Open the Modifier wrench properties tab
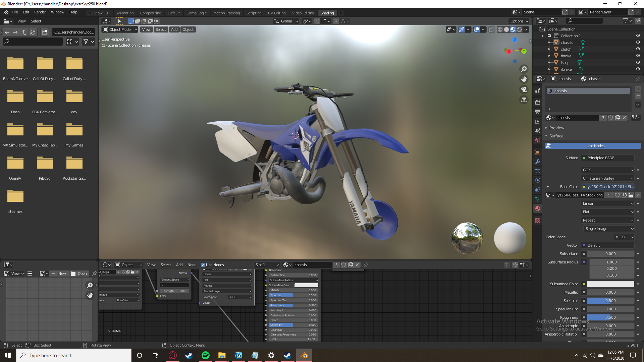Screen dimensions: 644x362 538,162
